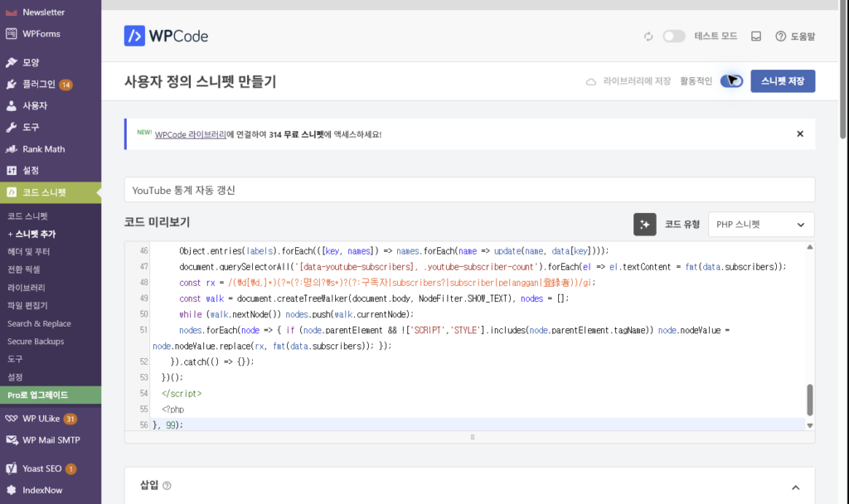Screen dimensions: 849x504
Task: Click the 도움말 text label
Action: click(x=803, y=36)
